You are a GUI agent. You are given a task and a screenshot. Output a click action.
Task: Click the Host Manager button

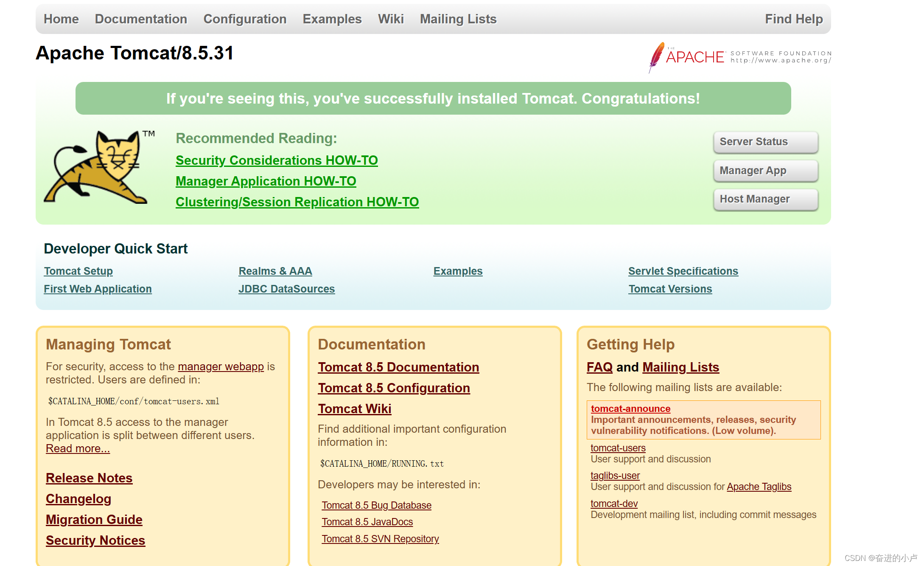[x=765, y=199]
